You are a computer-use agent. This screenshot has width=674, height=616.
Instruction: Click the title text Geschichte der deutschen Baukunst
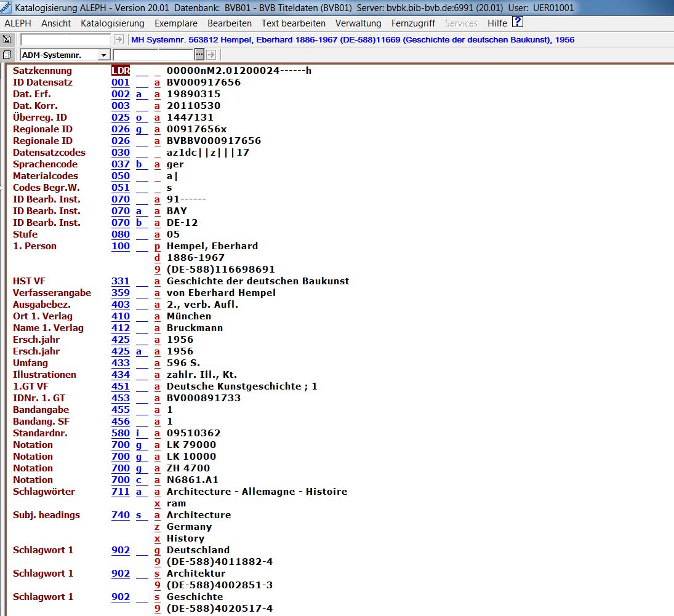[x=257, y=281]
